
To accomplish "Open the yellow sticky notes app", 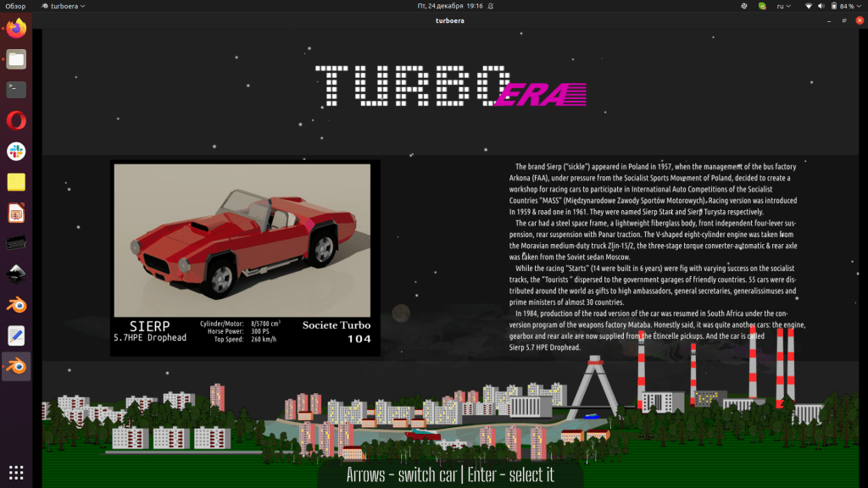I will tap(16, 181).
